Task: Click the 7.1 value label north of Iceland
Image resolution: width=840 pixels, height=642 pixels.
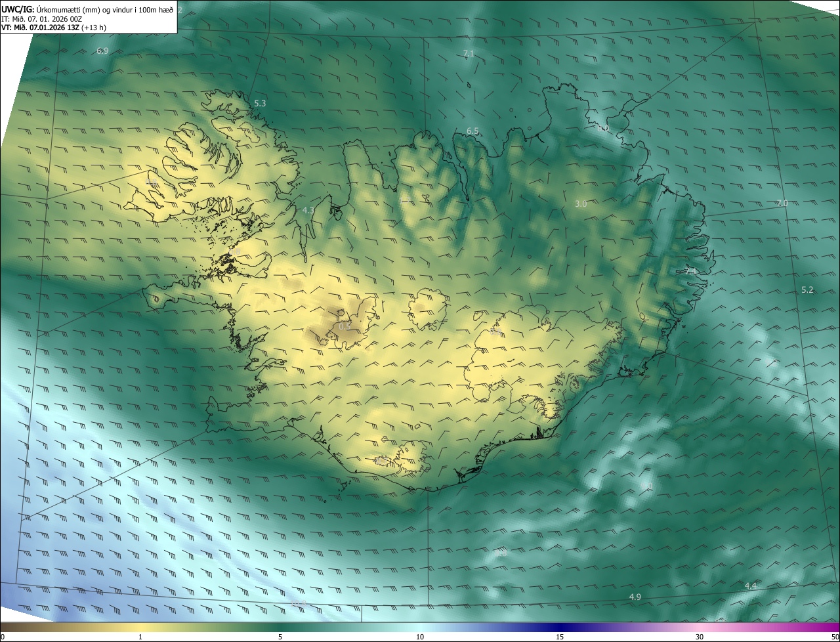Action: click(x=469, y=54)
